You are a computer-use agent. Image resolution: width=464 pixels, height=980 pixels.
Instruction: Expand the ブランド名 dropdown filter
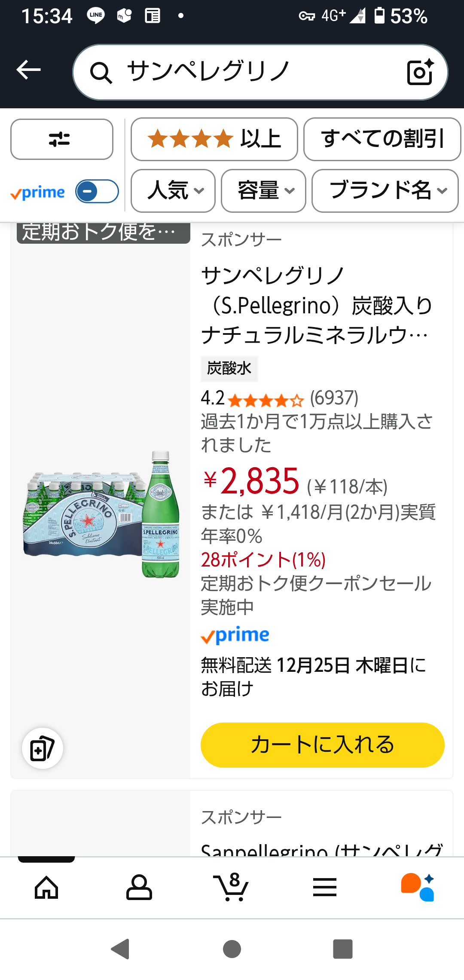pyautogui.click(x=385, y=190)
